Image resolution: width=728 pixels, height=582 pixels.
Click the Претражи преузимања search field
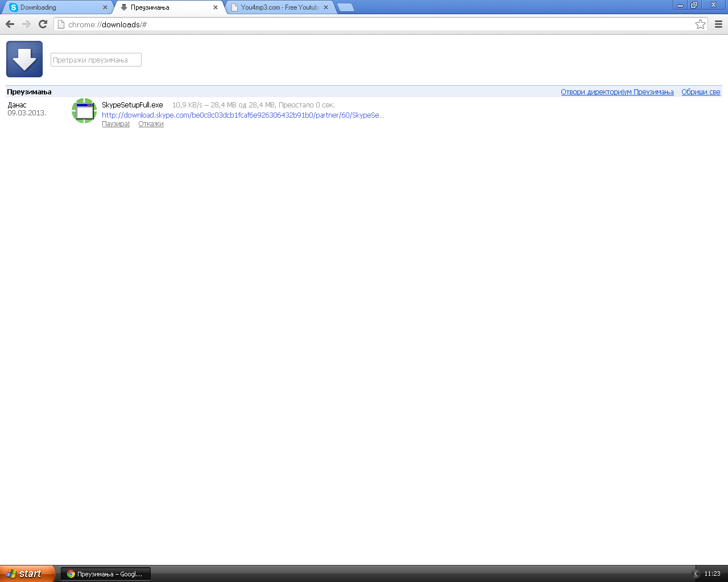pos(96,60)
